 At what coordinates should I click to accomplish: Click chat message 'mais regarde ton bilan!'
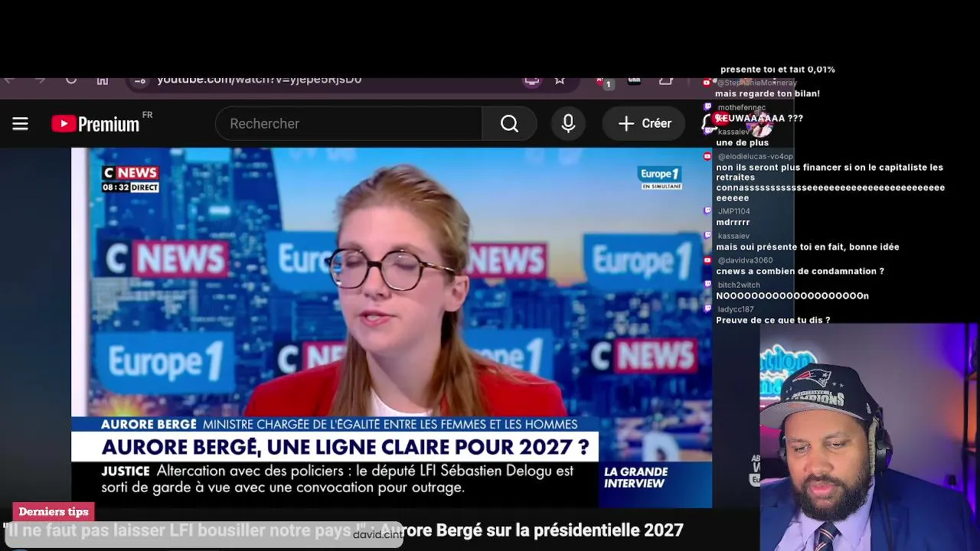coord(768,94)
